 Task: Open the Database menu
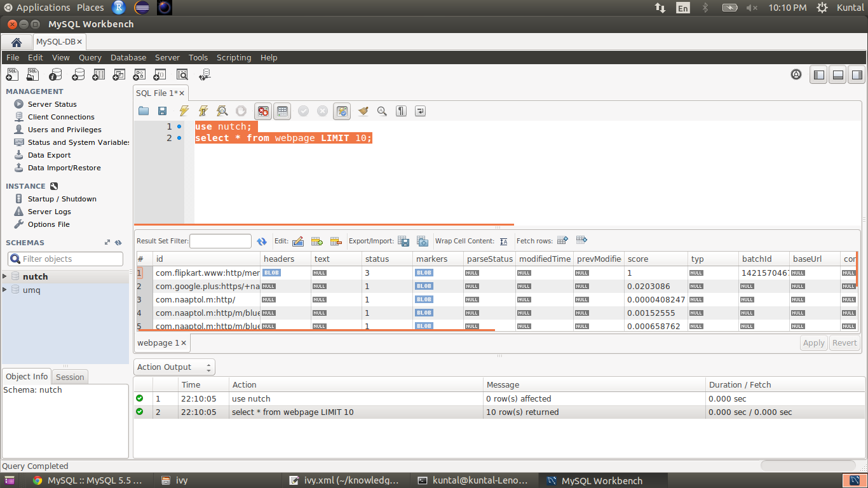coord(128,57)
